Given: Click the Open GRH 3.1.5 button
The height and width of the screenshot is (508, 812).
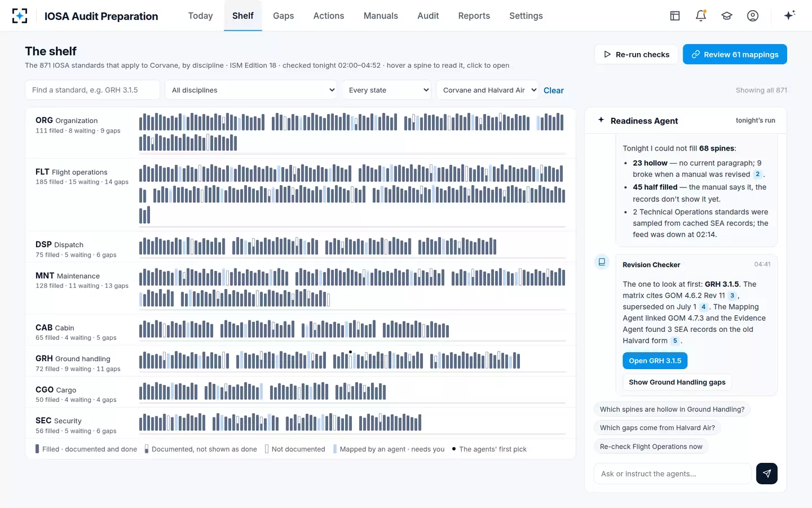Looking at the screenshot, I should tap(655, 361).
